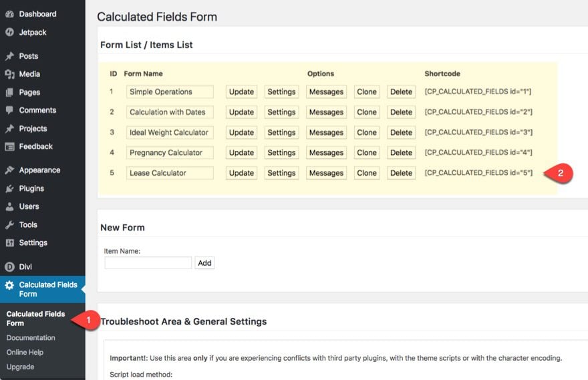Image resolution: width=588 pixels, height=380 pixels.
Task: Open Tools from the sidebar
Action: coord(28,225)
